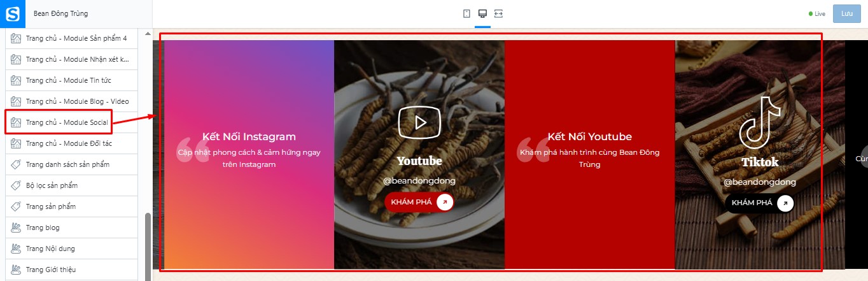Open Trang chủ - Module Tin tức
Viewport: 868px width, 281px height.
point(72,80)
